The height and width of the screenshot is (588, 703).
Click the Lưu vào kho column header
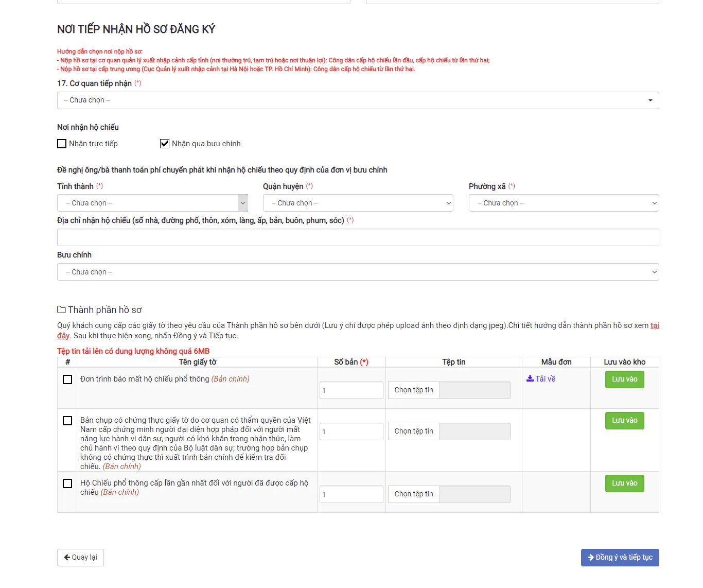(625, 362)
